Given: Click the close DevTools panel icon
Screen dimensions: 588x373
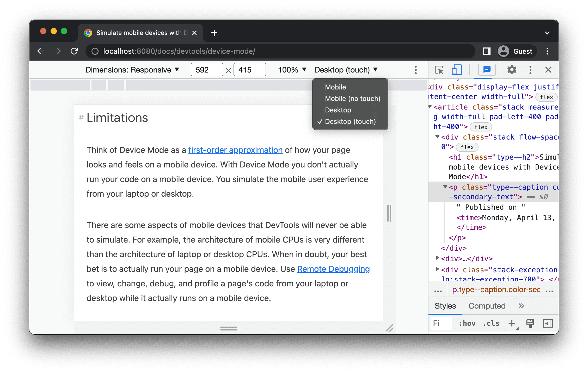Looking at the screenshot, I should tap(549, 70).
